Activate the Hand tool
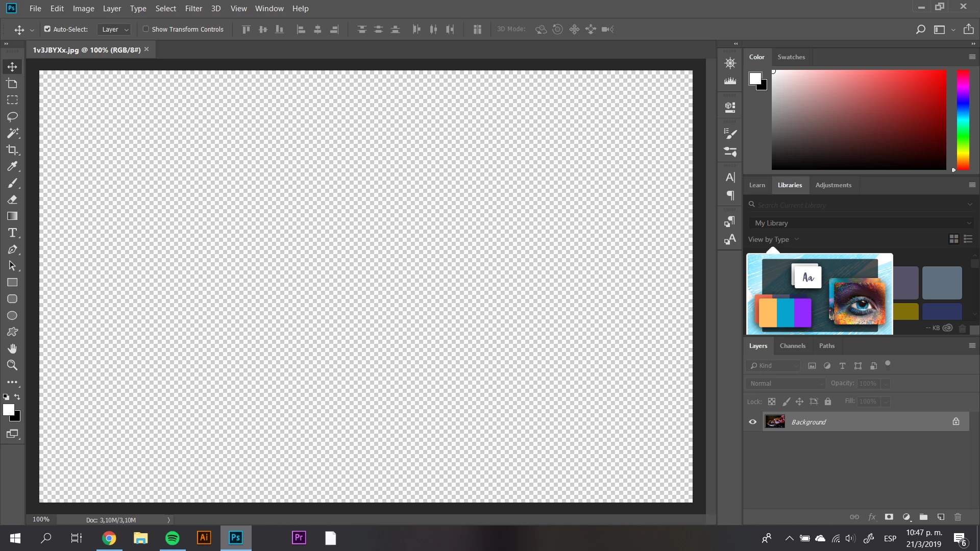Screen dimensions: 980x551 [12, 348]
